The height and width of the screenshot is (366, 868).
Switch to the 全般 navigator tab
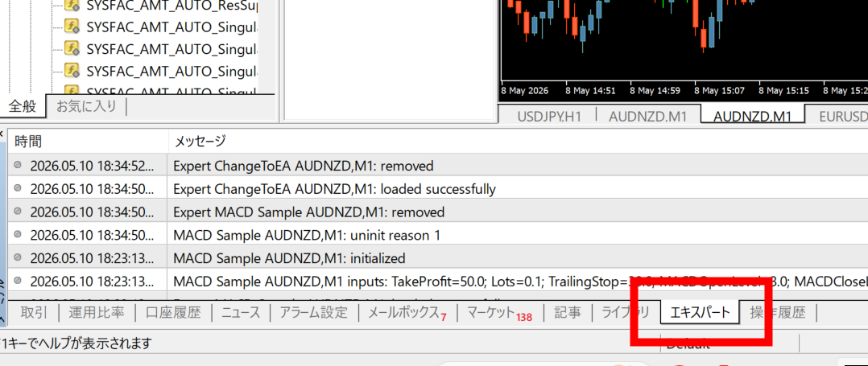pyautogui.click(x=23, y=106)
